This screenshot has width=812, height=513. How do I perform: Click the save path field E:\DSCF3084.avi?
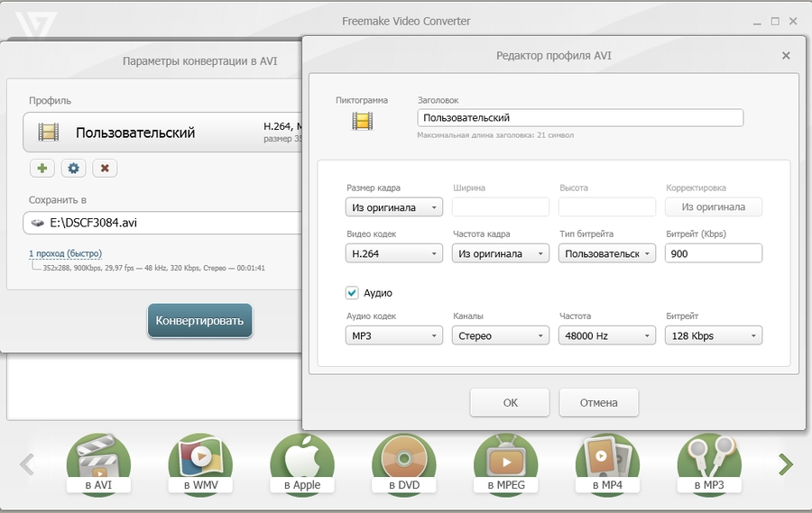(162, 223)
